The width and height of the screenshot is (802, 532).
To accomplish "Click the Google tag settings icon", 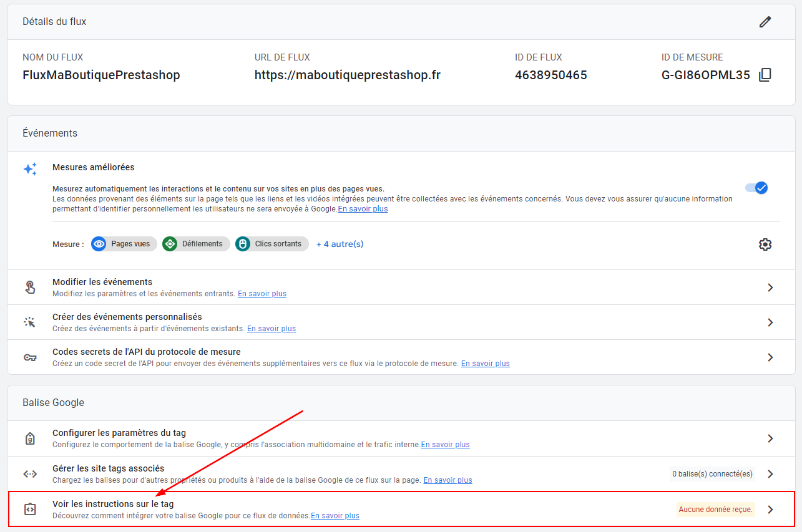I will [30, 439].
